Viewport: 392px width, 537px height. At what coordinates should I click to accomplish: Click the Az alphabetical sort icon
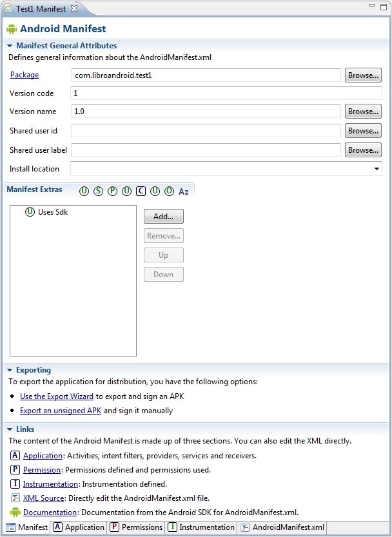pyautogui.click(x=183, y=191)
